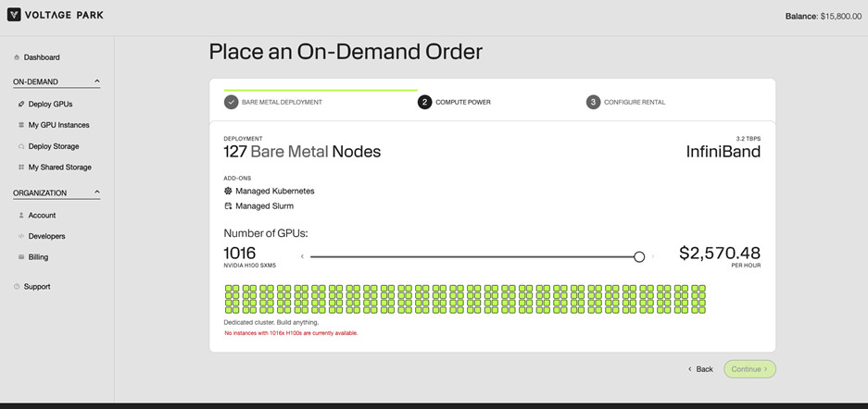Screen dimensions: 868x409
Task: Click the Deploy GPUs rocket icon
Action: pos(21,104)
